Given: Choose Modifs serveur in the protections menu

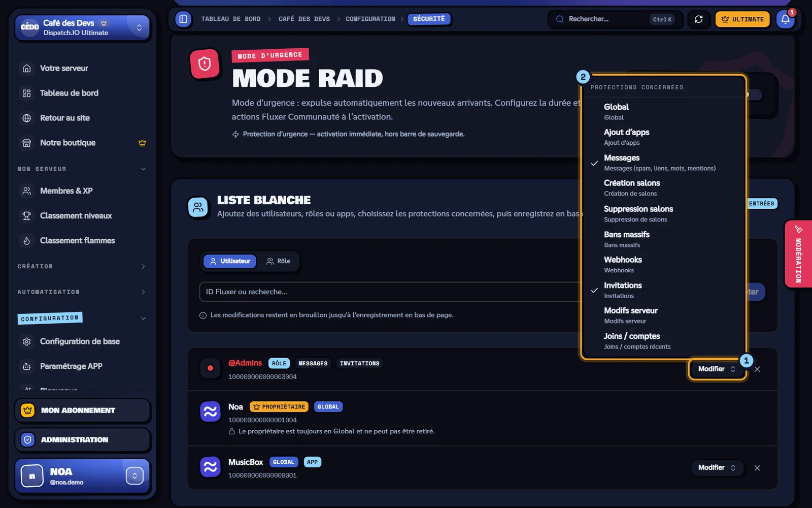Looking at the screenshot, I should [x=663, y=315].
